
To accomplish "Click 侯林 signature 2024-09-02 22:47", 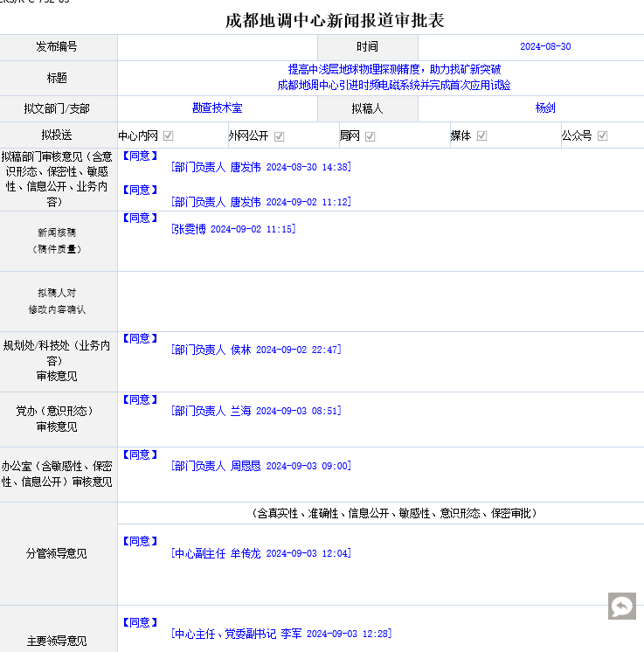I will [x=256, y=350].
